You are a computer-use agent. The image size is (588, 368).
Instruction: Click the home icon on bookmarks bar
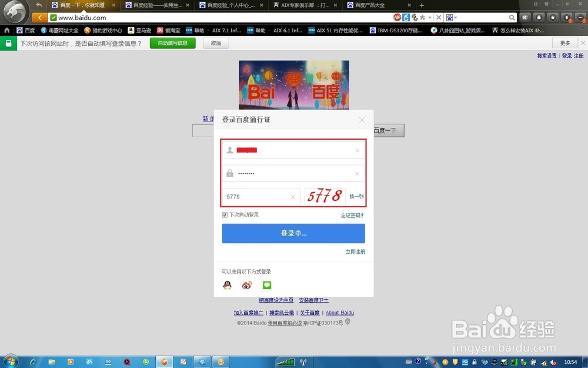(6, 30)
